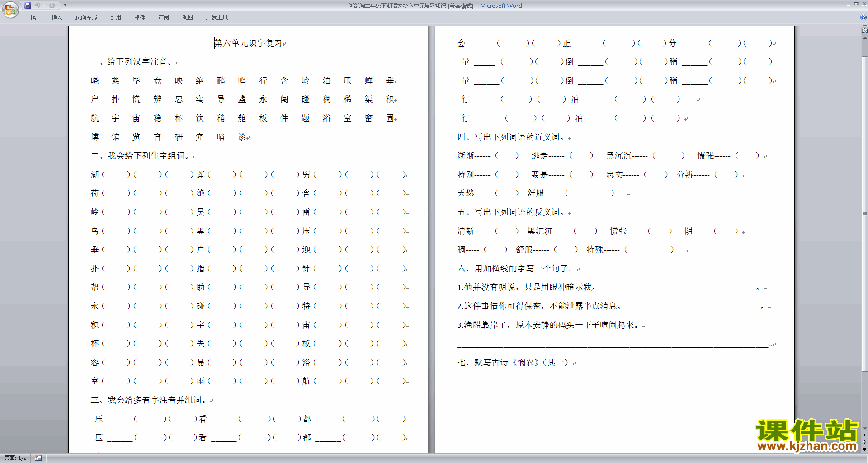Viewport: 868px width, 463px height.
Task: Click the proofing/macro icon in the status bar
Action: (x=38, y=458)
